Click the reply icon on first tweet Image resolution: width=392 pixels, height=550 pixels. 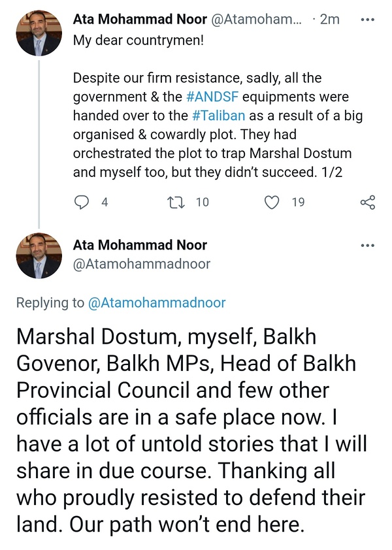pos(82,202)
